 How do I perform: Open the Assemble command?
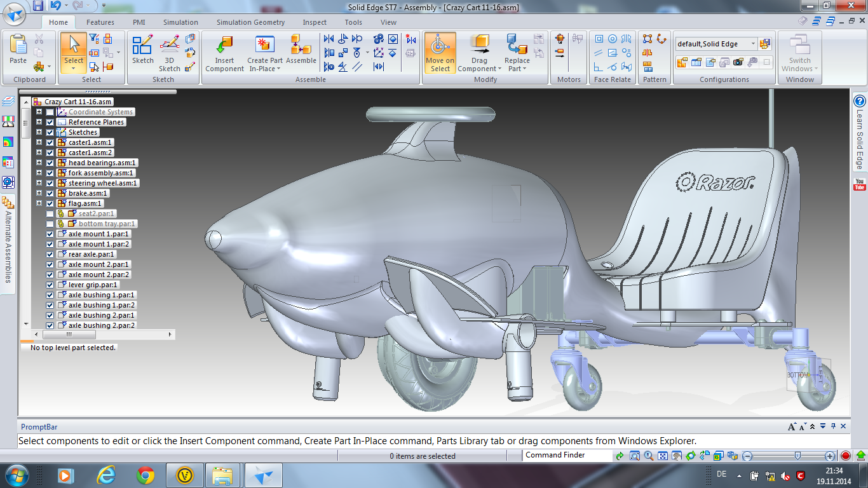(301, 50)
